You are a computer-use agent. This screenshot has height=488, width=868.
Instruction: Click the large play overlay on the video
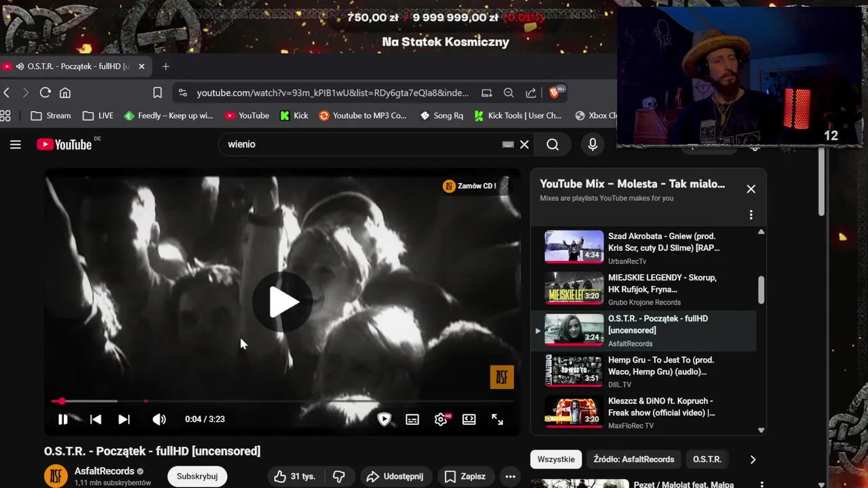(283, 302)
